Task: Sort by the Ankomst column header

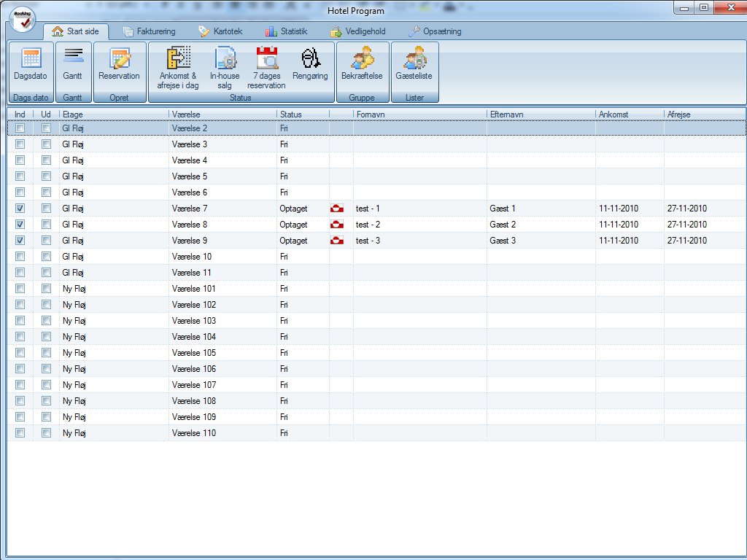Action: coord(629,114)
